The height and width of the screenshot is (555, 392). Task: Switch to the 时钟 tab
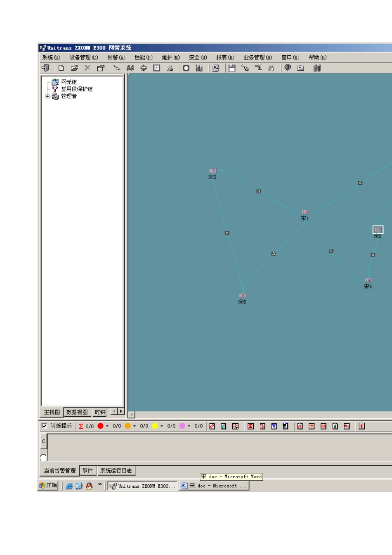click(x=99, y=412)
